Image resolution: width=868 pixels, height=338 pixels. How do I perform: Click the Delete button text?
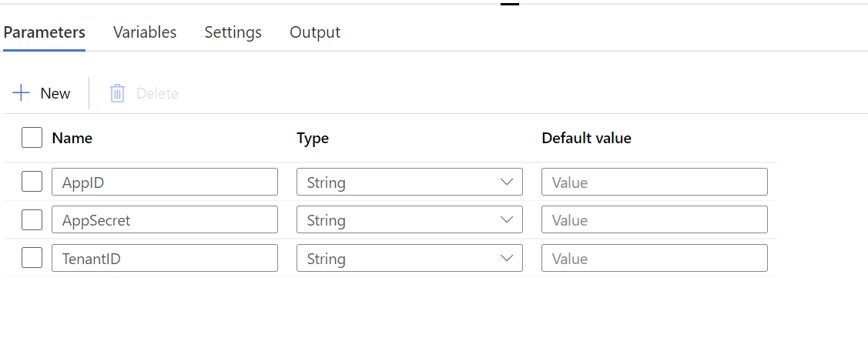click(157, 93)
